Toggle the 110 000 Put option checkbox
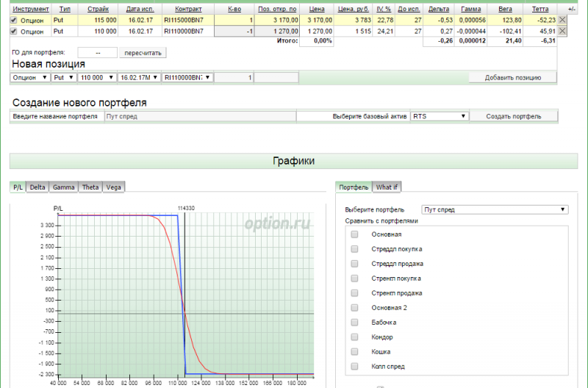The width and height of the screenshot is (588, 388). click(14, 32)
